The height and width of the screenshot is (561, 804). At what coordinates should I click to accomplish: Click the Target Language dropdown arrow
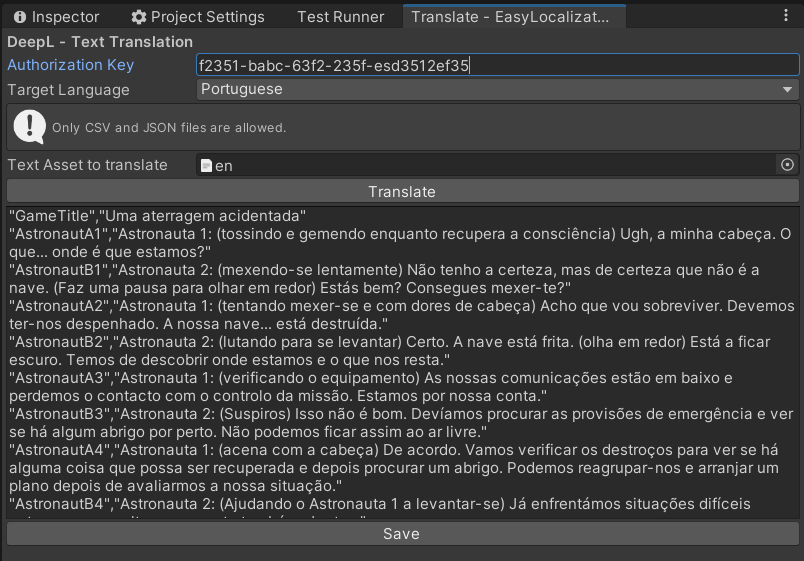788,90
